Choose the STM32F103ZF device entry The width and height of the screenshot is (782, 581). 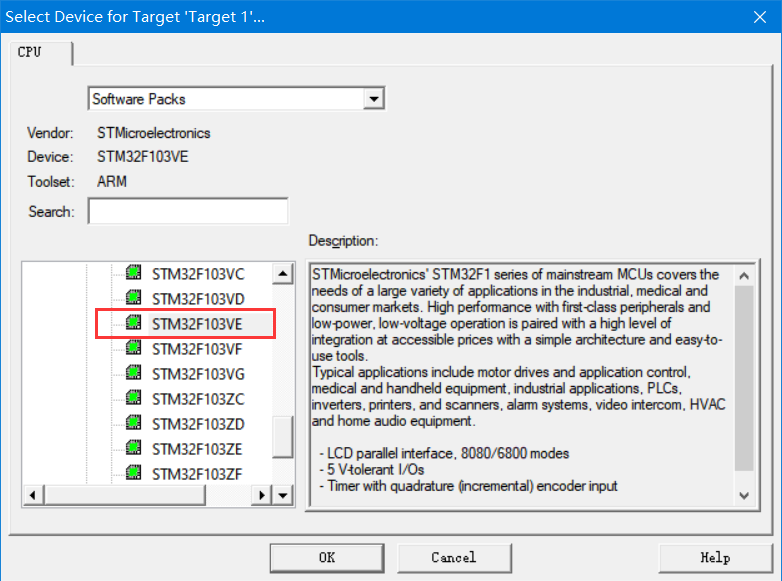tap(197, 474)
